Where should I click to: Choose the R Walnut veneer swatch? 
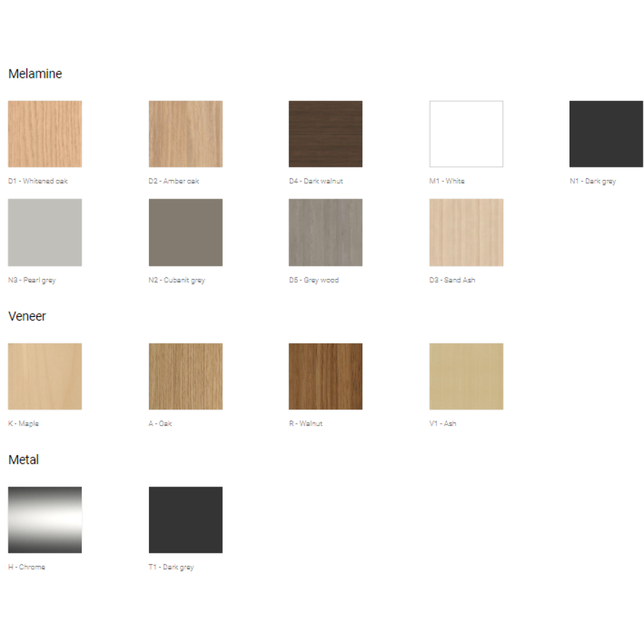[325, 376]
